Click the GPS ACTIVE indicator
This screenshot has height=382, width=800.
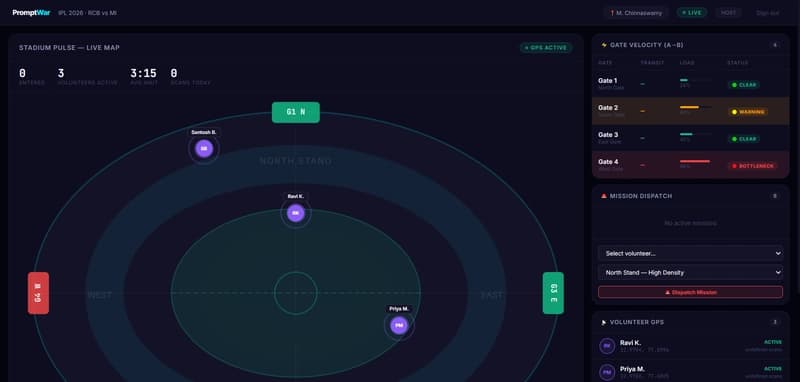point(546,47)
